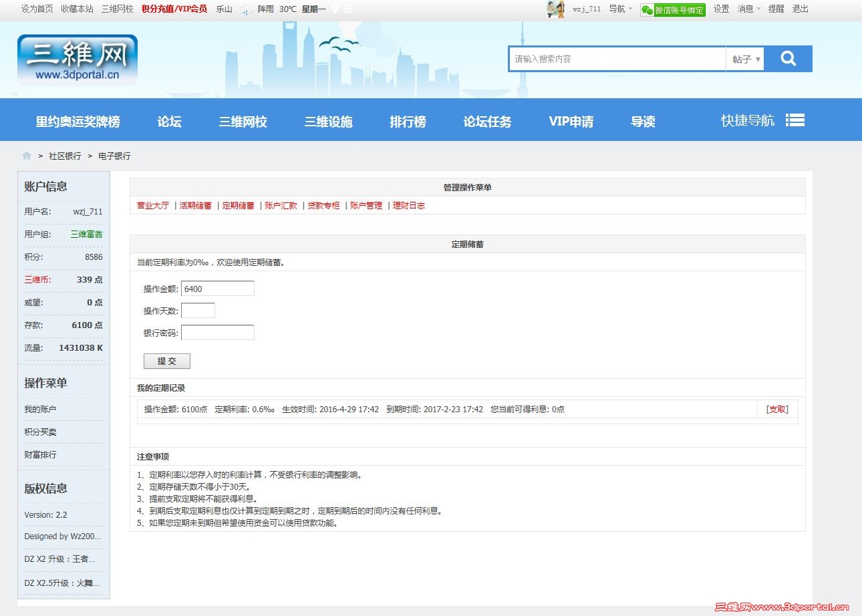Open 贷款专柜 in the management menu
The height and width of the screenshot is (616, 862).
tap(324, 205)
